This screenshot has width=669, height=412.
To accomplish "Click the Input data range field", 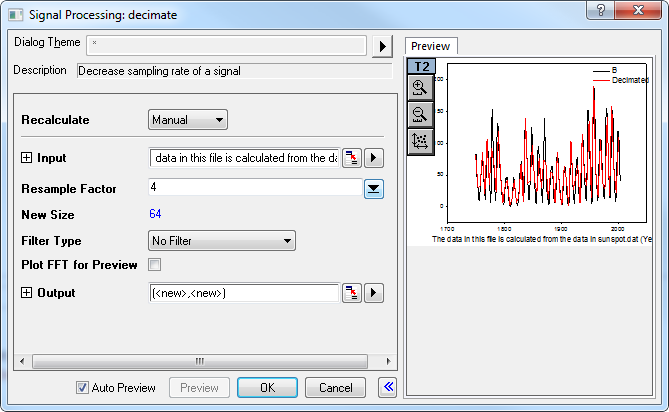I will point(245,158).
